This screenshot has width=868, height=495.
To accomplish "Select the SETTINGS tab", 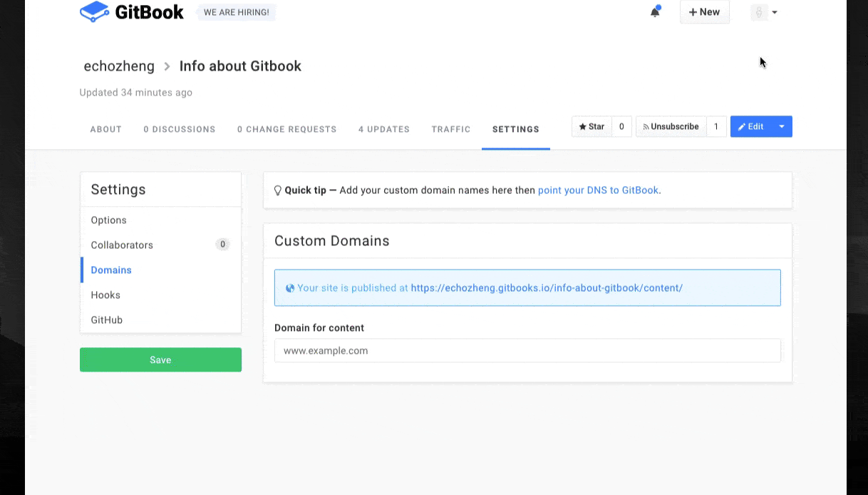I will [516, 129].
